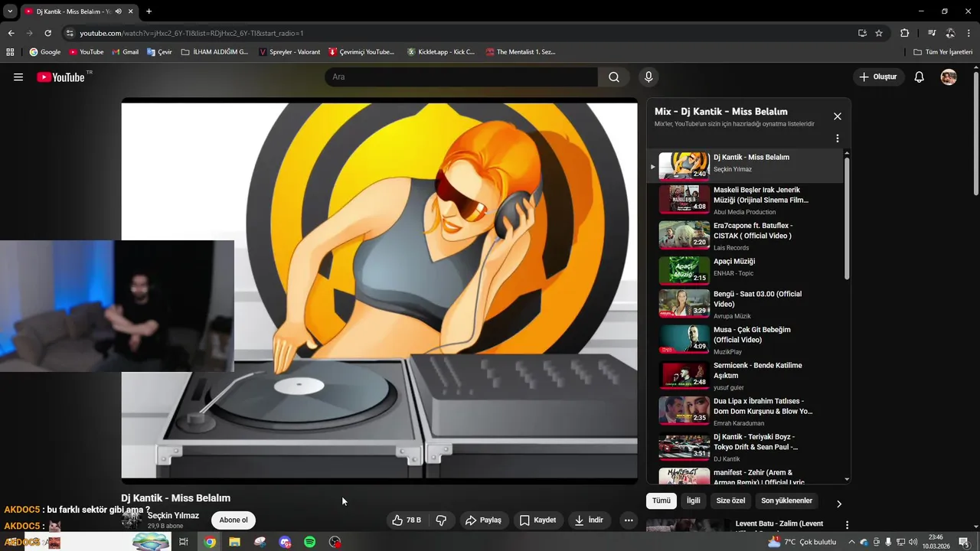Open Chrome media controls icon
This screenshot has height=551, width=980.
pyautogui.click(x=932, y=33)
